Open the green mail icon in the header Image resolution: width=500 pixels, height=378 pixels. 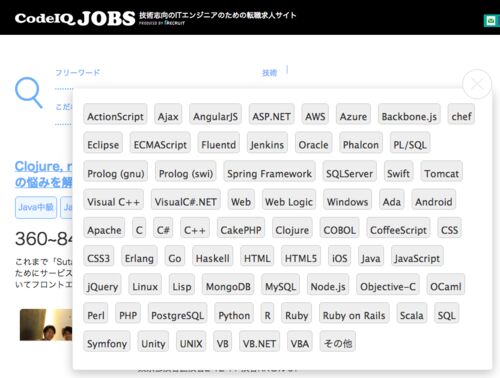coord(491,21)
